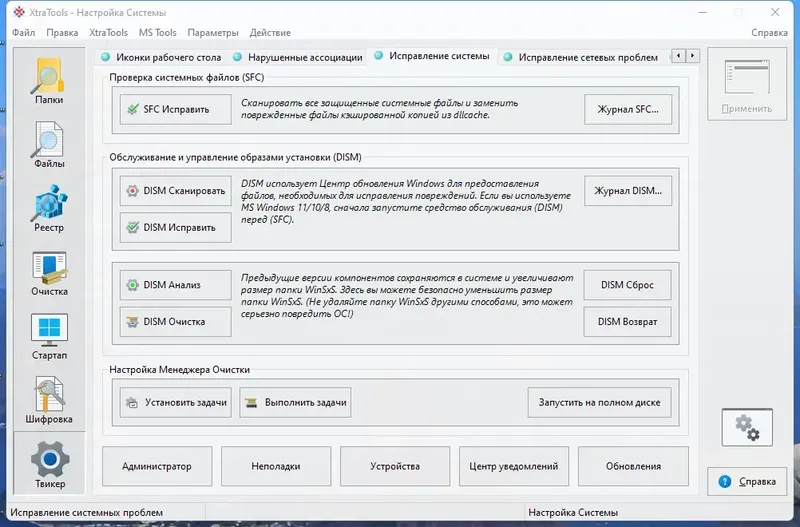Click the double-gear settings icon button
800x527 pixels.
(747, 427)
